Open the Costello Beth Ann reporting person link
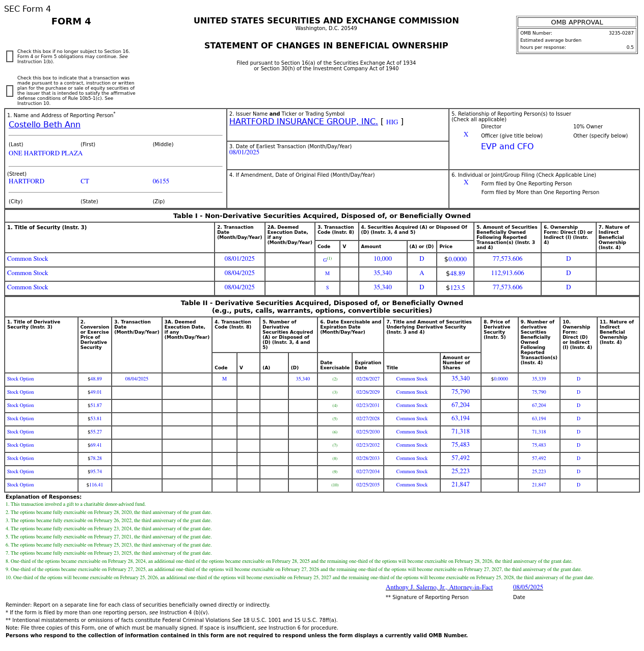 (x=44, y=125)
